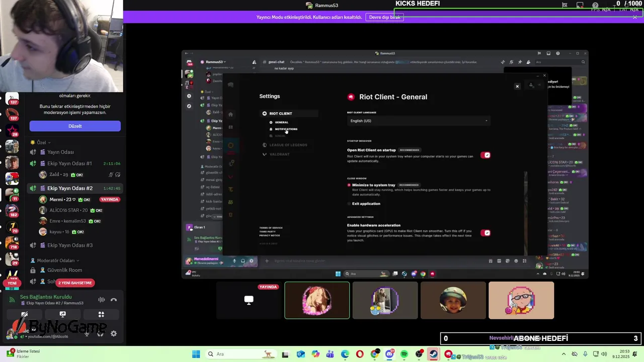Open Steam from the taskbar

click(x=434, y=354)
